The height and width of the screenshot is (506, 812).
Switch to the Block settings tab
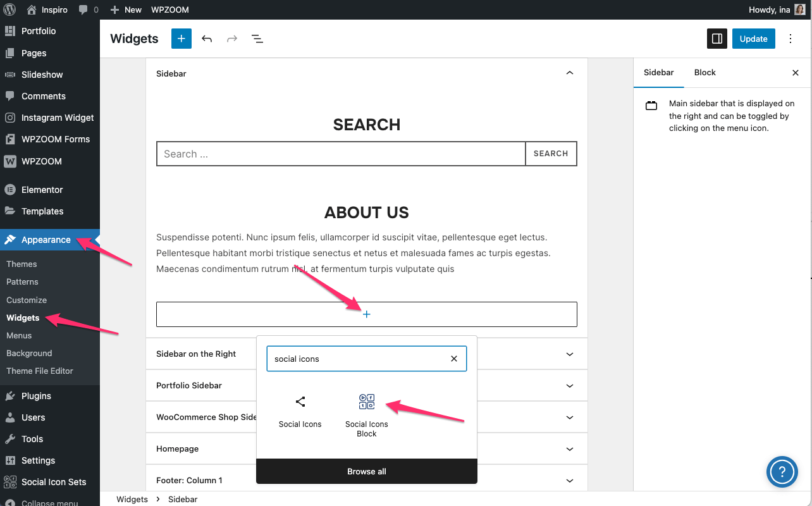[704, 72]
